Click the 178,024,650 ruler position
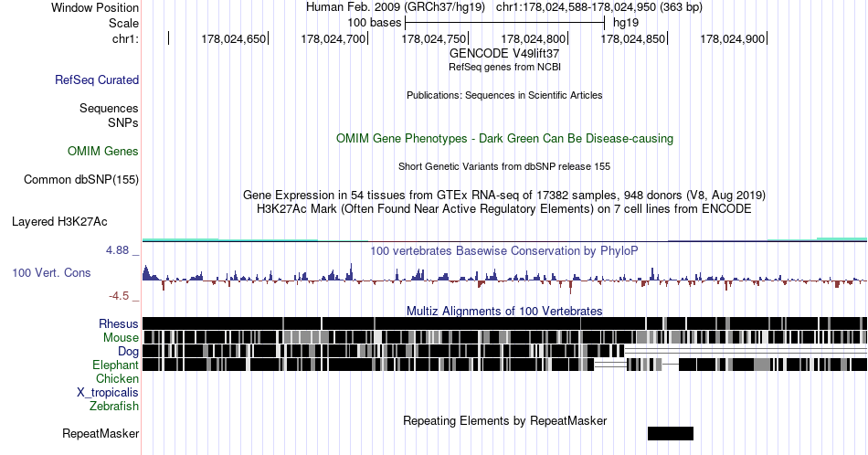This screenshot has height=455, width=868. point(234,38)
